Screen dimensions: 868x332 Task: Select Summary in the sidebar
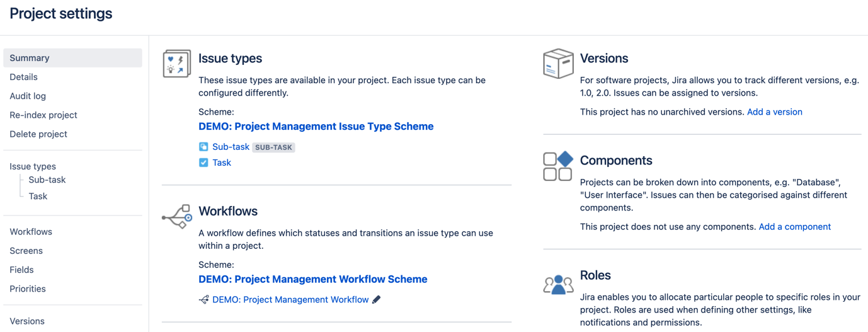click(x=72, y=58)
